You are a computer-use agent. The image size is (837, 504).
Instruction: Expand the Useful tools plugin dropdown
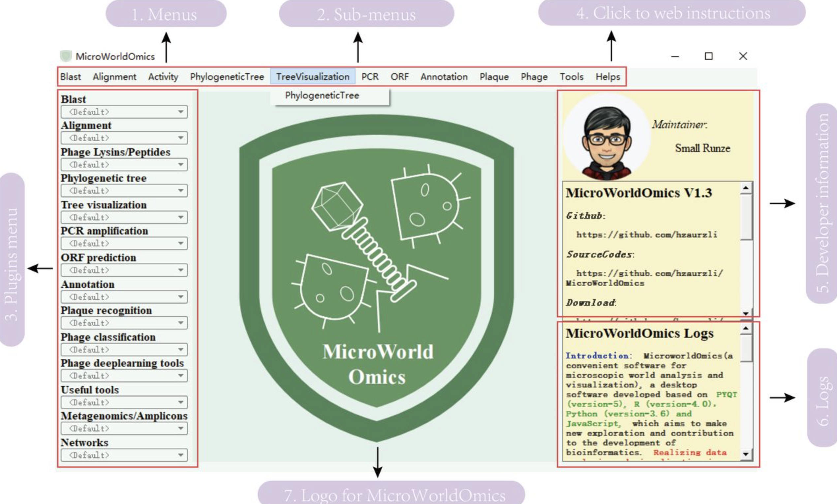[x=124, y=403]
